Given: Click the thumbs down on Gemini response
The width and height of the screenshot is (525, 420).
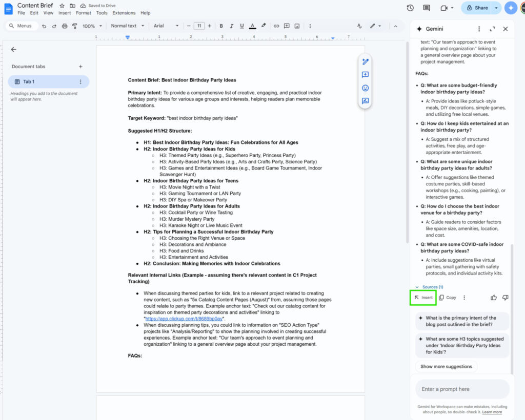Looking at the screenshot, I should coord(506,298).
